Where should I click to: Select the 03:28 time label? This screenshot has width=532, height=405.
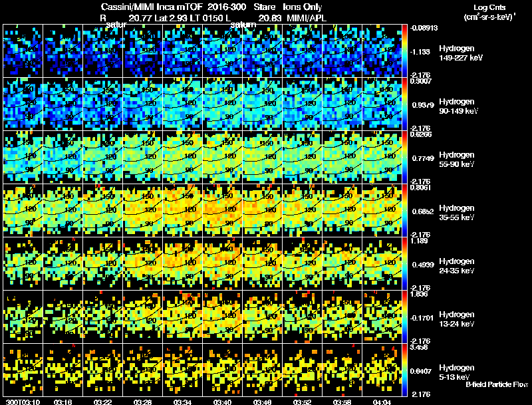[x=142, y=402]
